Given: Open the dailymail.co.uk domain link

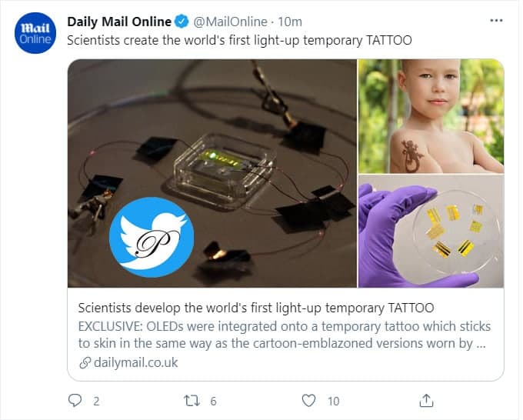Looking at the screenshot, I should click(135, 362).
